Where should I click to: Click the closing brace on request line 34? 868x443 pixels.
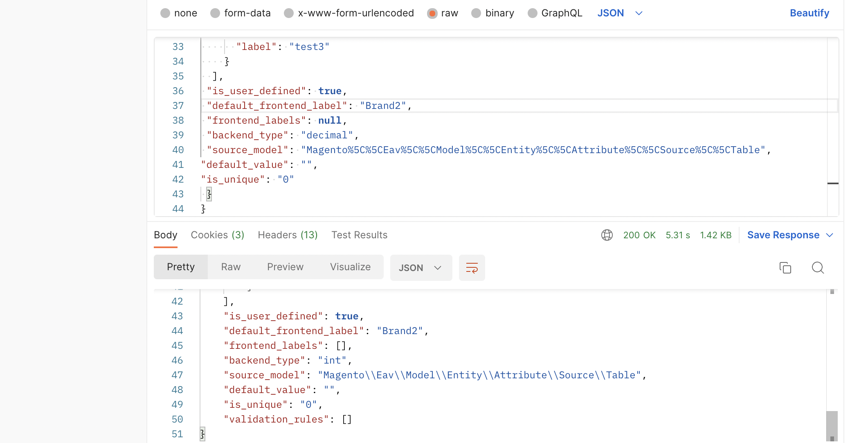[227, 61]
